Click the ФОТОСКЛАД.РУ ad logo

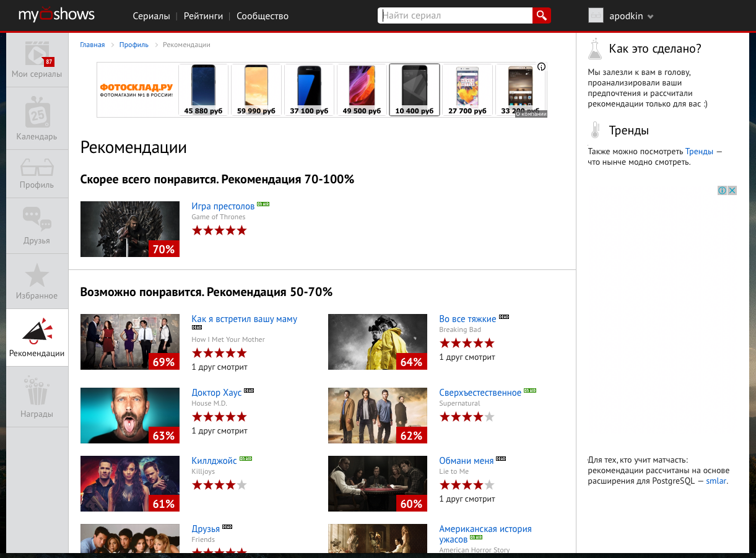[x=137, y=90]
